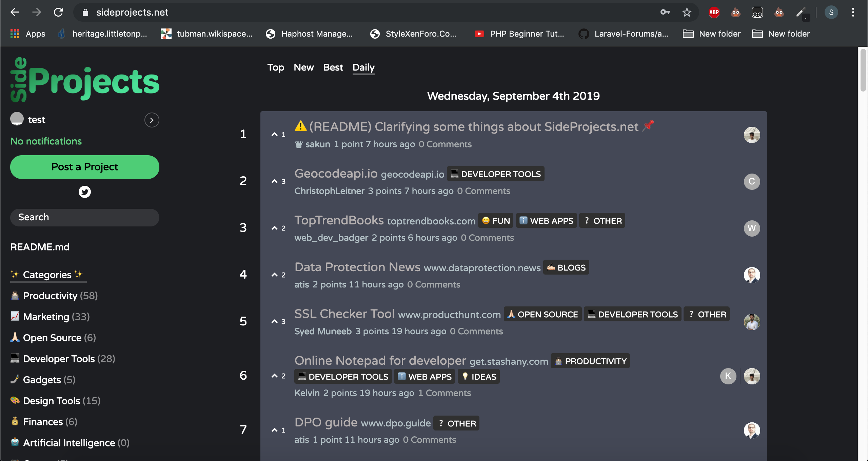Open the saved password key icon
The image size is (868, 461).
(x=665, y=12)
